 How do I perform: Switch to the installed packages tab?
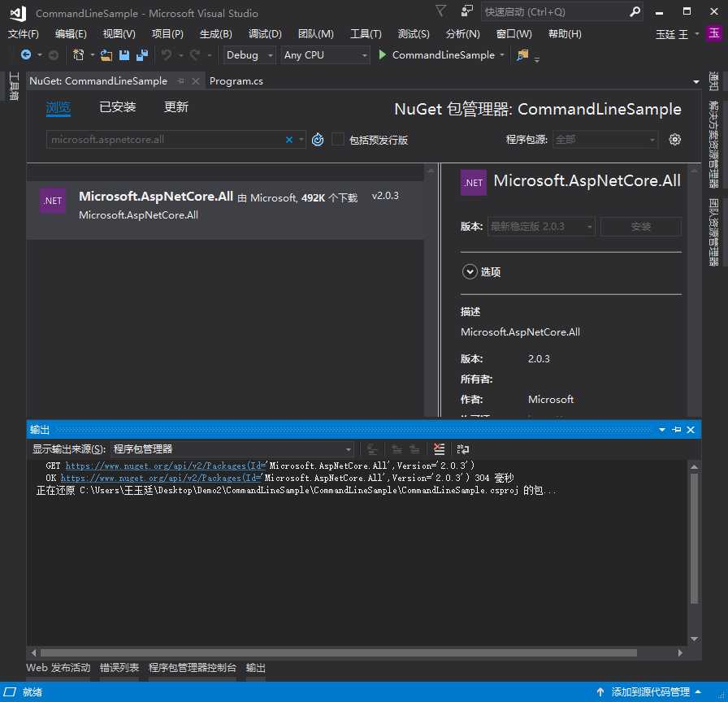[118, 107]
